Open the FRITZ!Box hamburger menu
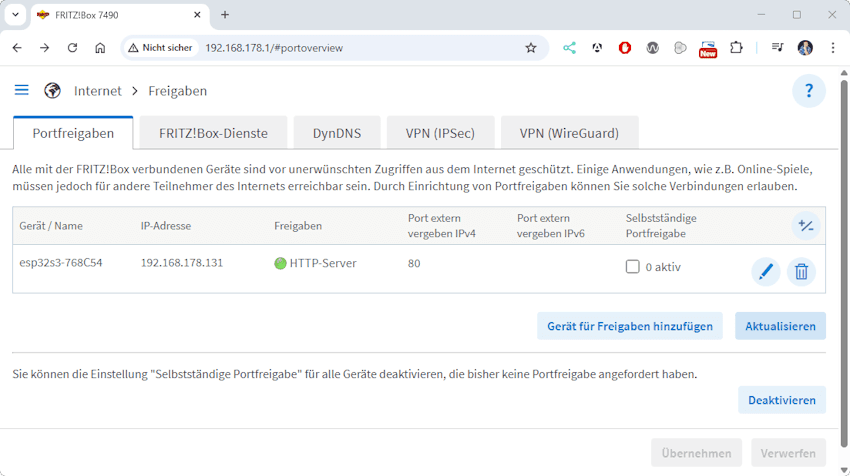 [21, 91]
